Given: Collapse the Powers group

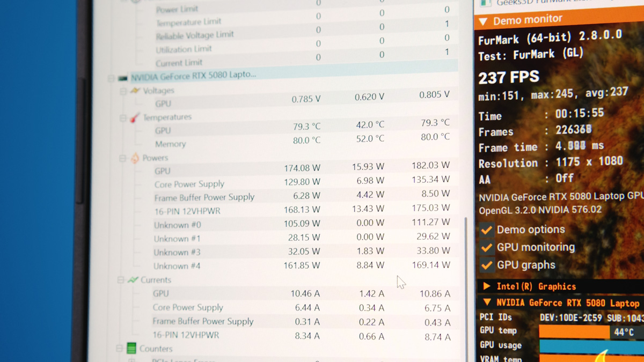Looking at the screenshot, I should 122,159.
